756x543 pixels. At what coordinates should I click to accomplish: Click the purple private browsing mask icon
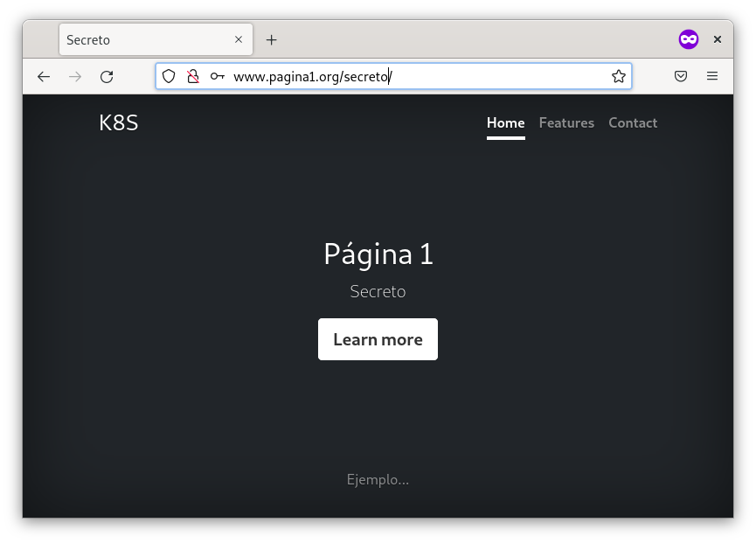click(x=689, y=39)
